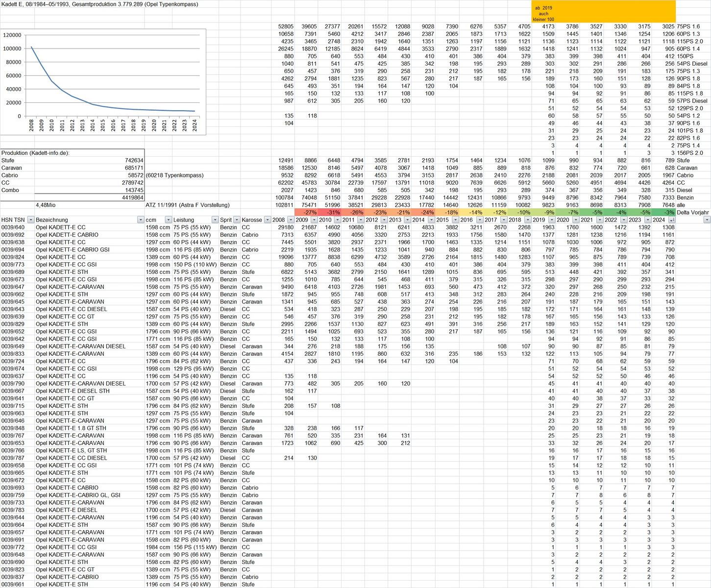711x588 pixels.
Task: Click the 'Delta Vorjahr' label cell
Action: (x=692, y=213)
